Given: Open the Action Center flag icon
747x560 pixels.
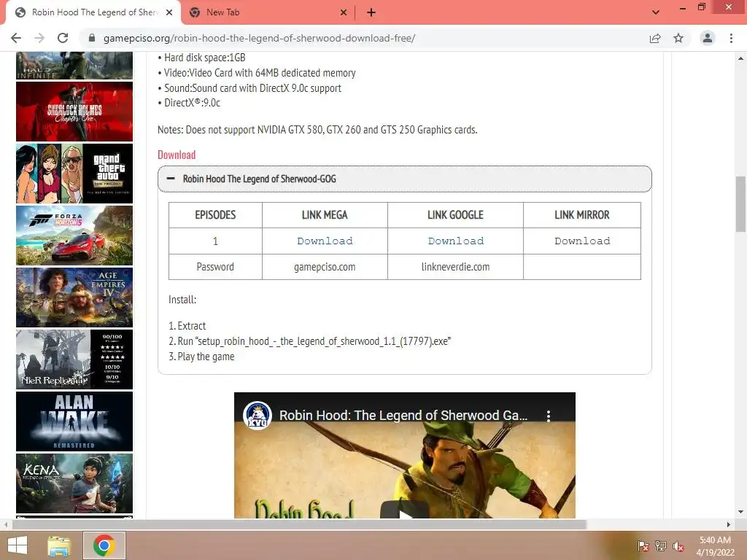Looking at the screenshot, I should 643,546.
